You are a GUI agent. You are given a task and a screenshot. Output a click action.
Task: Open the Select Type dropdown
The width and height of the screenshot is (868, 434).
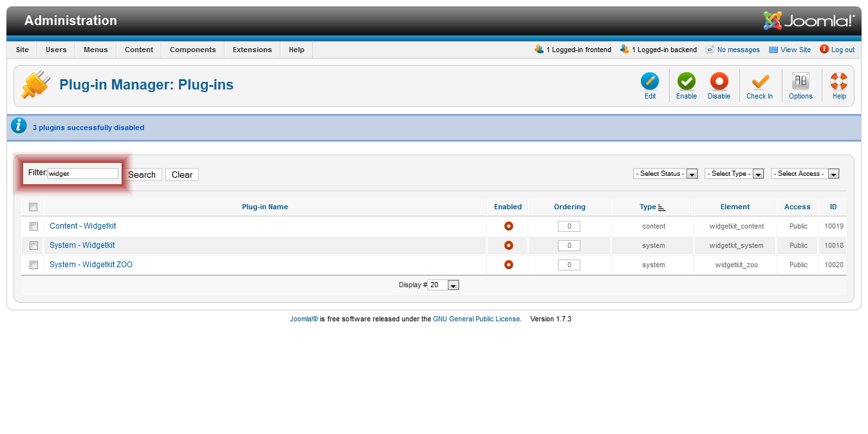(734, 174)
